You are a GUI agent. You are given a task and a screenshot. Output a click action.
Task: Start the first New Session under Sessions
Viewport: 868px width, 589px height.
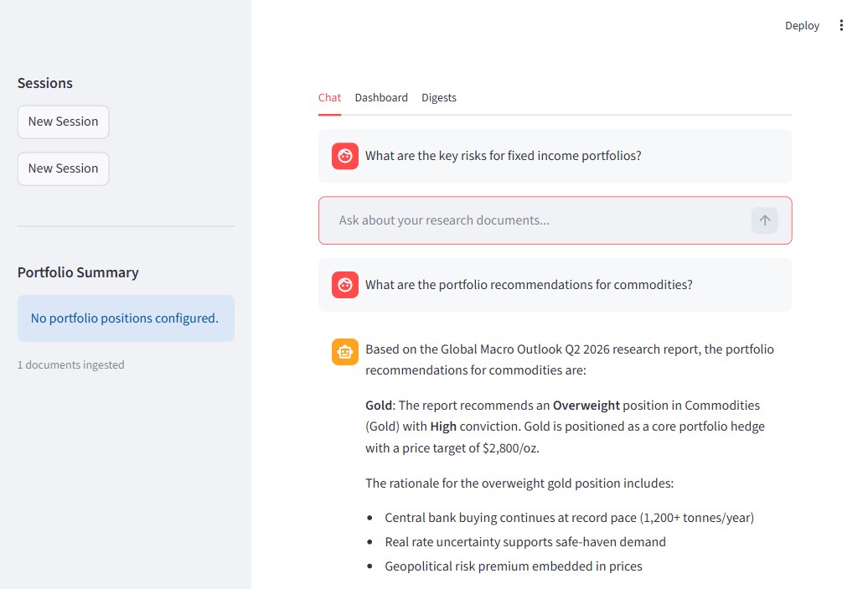point(63,121)
